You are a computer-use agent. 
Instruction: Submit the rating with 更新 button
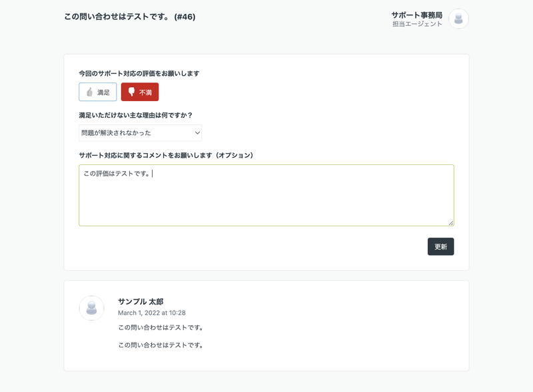440,247
